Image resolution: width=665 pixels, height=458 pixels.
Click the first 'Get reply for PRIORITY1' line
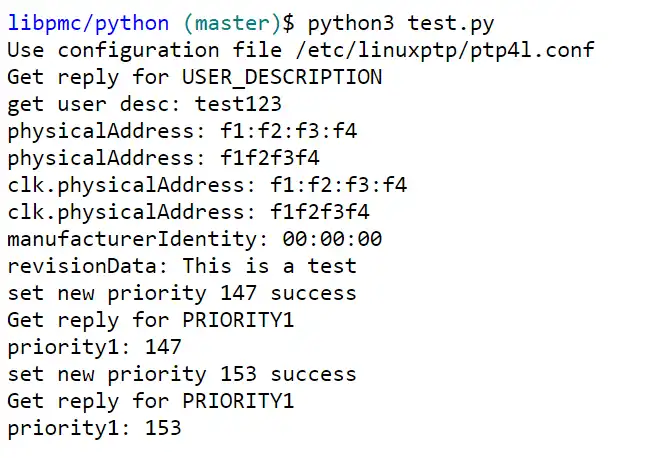tap(151, 320)
